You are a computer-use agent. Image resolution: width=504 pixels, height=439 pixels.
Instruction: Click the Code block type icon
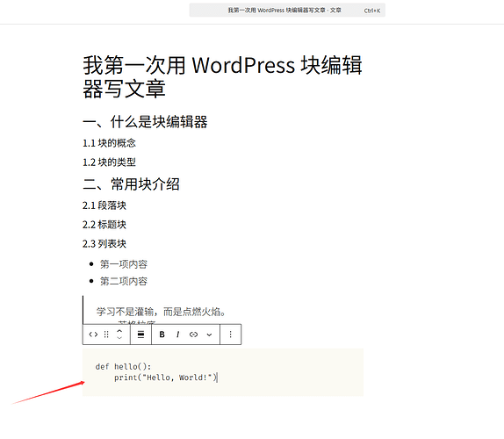click(93, 335)
